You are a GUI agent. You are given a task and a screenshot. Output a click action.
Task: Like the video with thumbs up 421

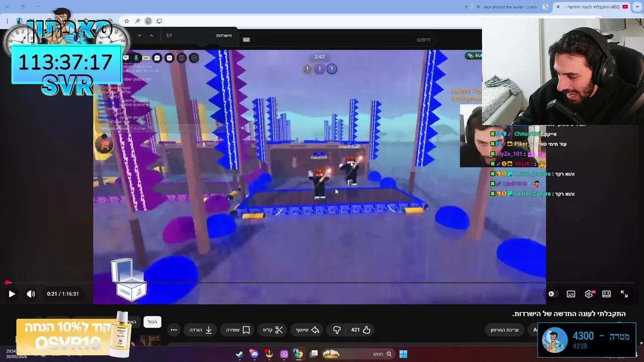coord(361,330)
